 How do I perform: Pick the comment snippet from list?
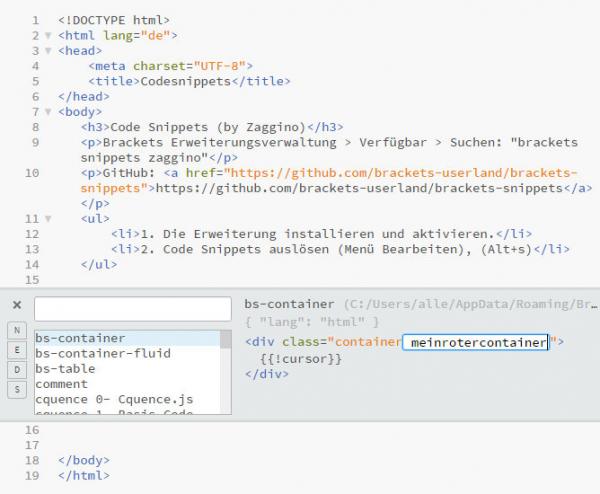(x=61, y=384)
